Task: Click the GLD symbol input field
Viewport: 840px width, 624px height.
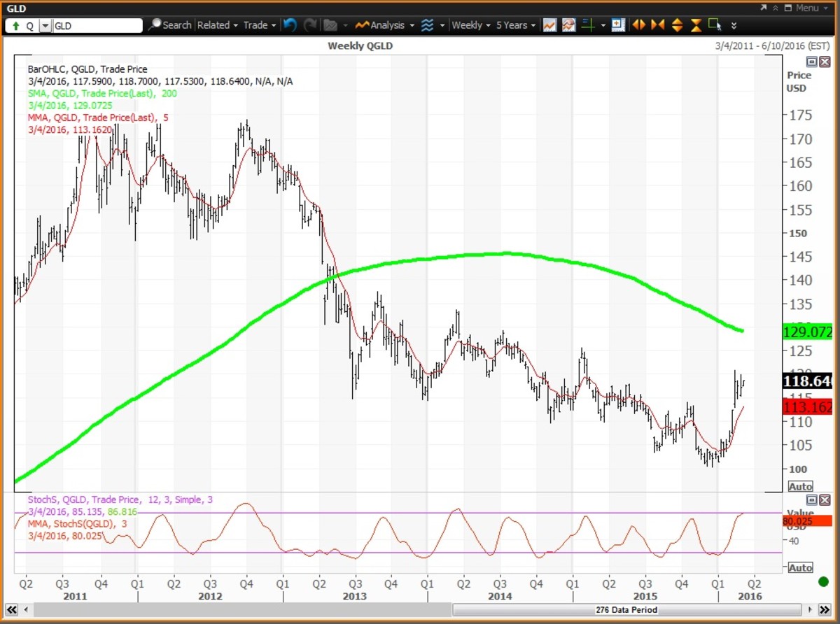Action: tap(97, 25)
